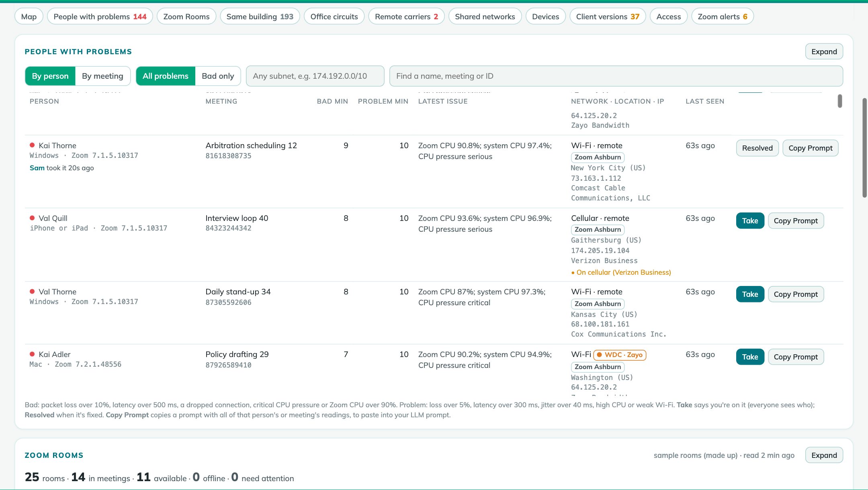The height and width of the screenshot is (490, 868).
Task: Copy Prompt for Val Thorne
Action: [x=796, y=294]
